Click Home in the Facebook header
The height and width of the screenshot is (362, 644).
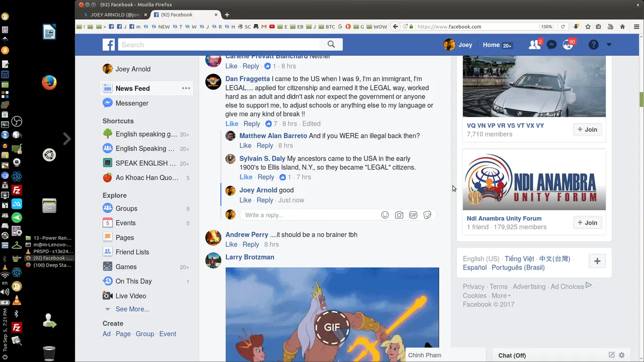[491, 45]
